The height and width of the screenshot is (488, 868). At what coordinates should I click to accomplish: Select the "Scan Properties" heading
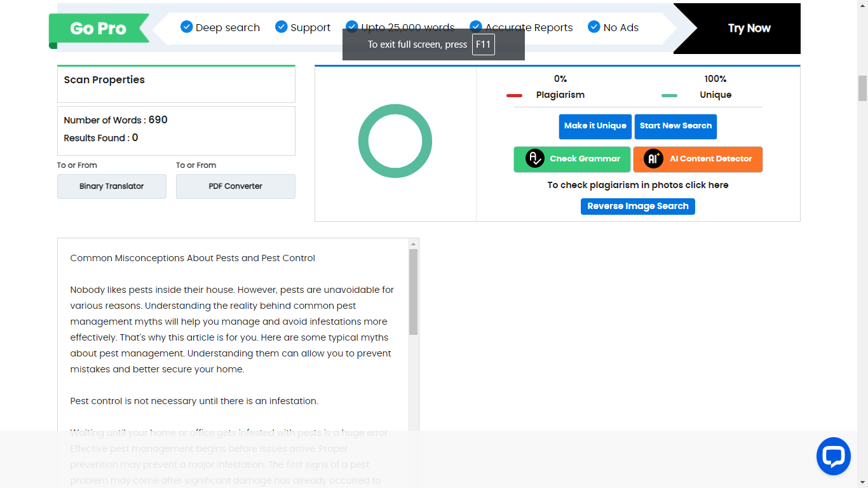104,80
